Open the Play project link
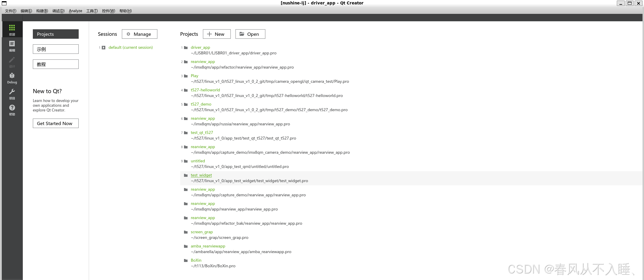 pos(194,76)
